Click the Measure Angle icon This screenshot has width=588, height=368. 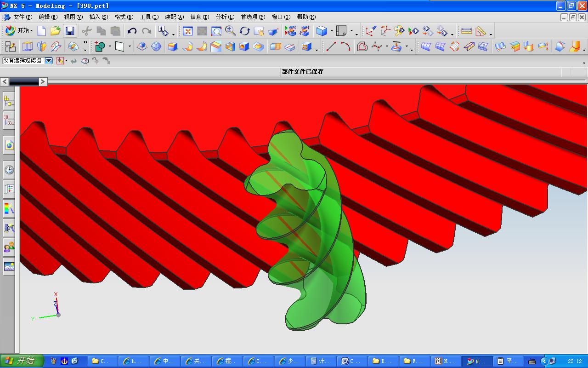pos(481,31)
